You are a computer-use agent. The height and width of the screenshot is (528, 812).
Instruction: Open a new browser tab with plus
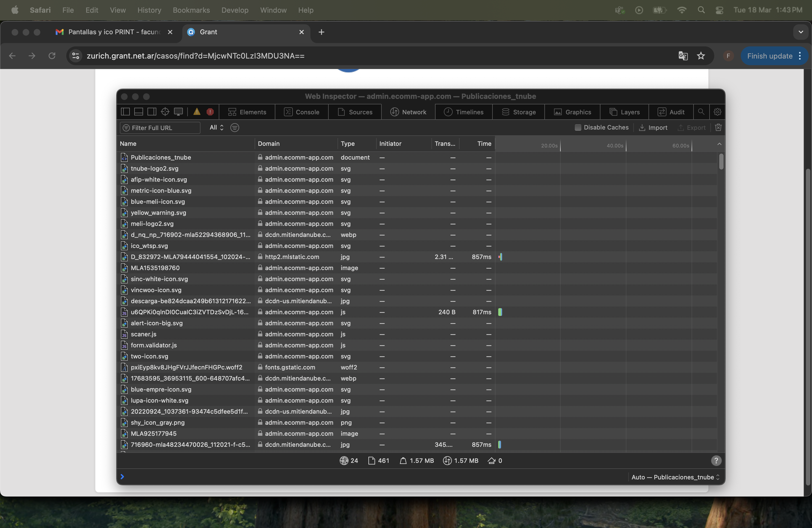(321, 32)
